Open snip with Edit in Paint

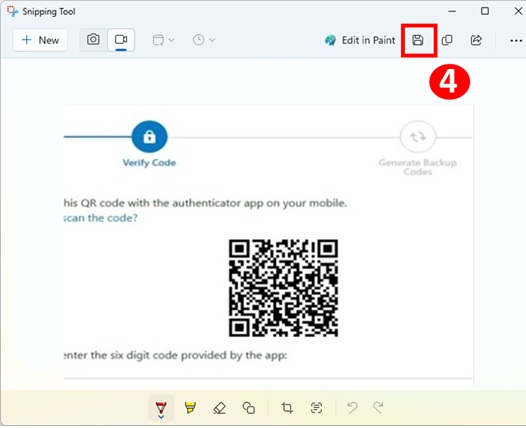click(360, 40)
